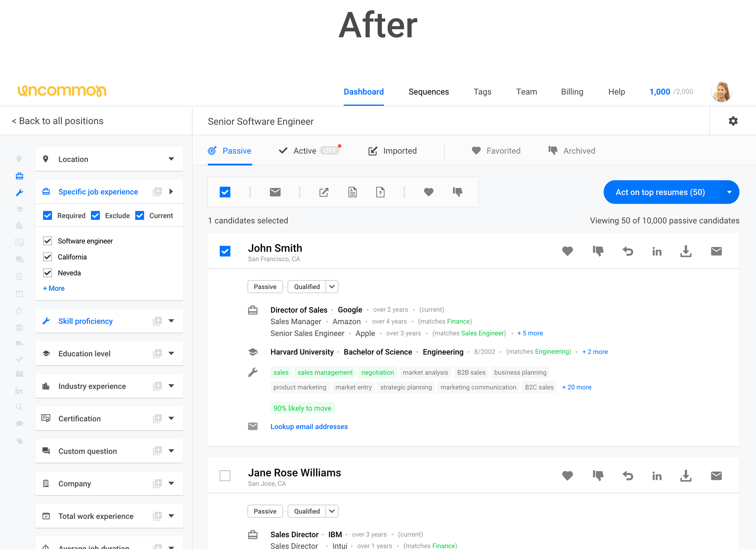The image size is (756, 549).
Task: Toggle the Exclude checkbox
Action: point(95,215)
